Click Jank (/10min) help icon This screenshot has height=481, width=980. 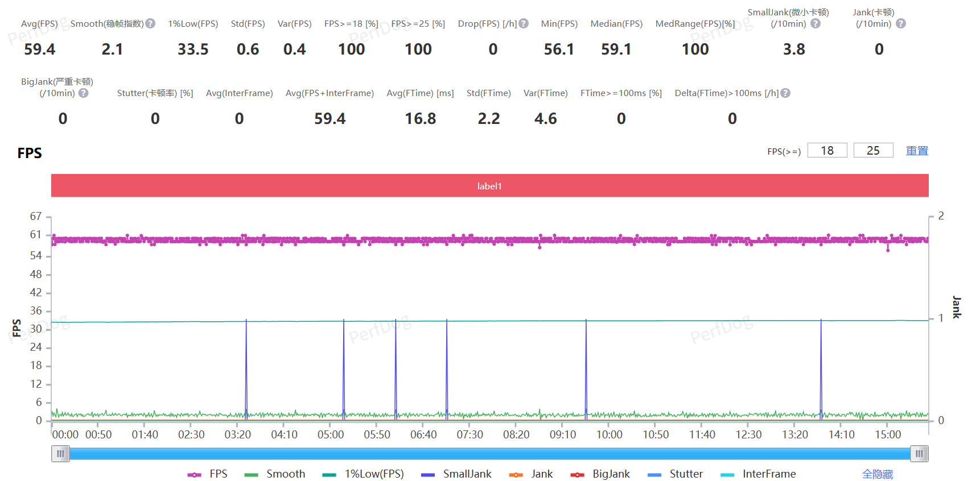point(901,24)
